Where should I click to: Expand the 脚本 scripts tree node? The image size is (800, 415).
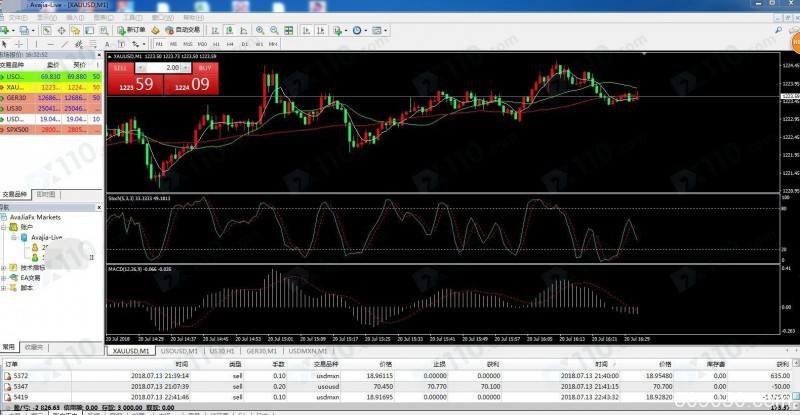click(x=4, y=288)
